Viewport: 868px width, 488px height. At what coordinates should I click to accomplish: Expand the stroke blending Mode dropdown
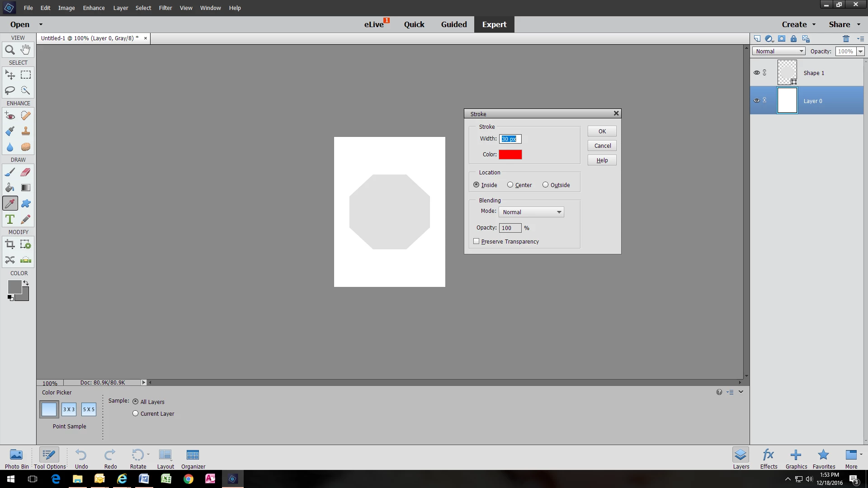click(531, 212)
